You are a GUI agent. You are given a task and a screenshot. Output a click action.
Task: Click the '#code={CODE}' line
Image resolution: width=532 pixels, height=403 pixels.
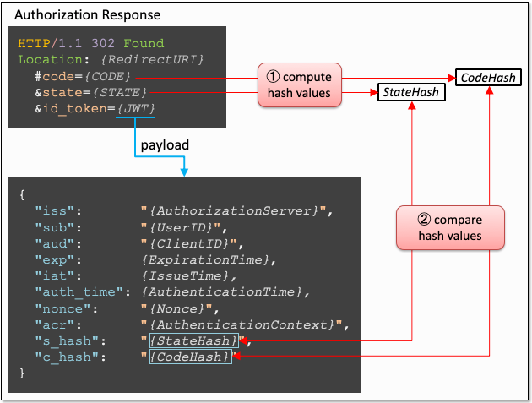tap(83, 76)
